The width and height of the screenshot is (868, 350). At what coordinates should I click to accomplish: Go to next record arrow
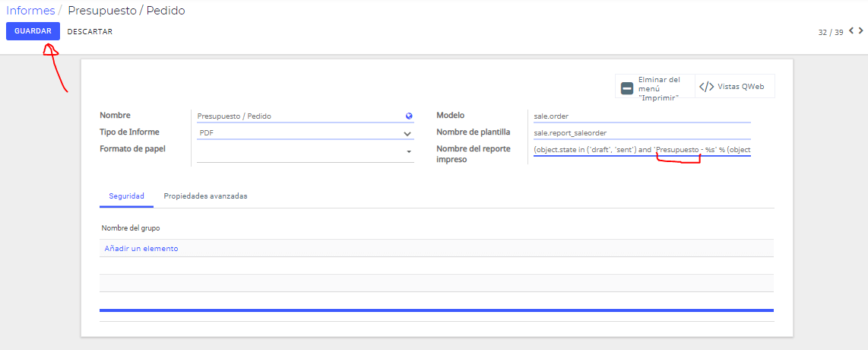[861, 31]
